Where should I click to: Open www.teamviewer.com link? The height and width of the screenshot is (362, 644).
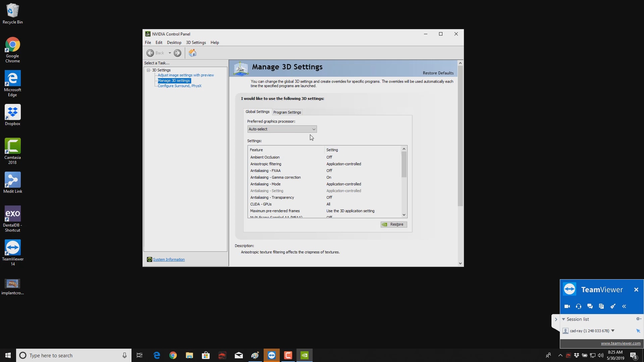[621, 343]
